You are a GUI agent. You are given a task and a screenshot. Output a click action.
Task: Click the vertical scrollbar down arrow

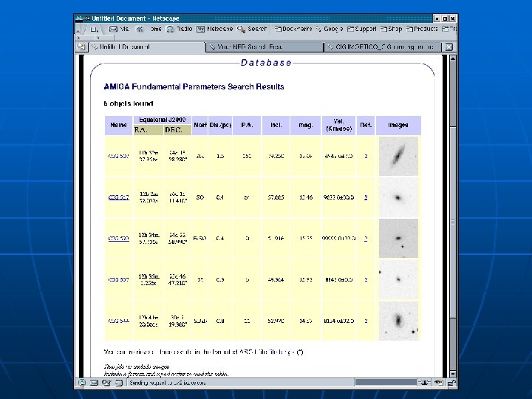click(453, 374)
